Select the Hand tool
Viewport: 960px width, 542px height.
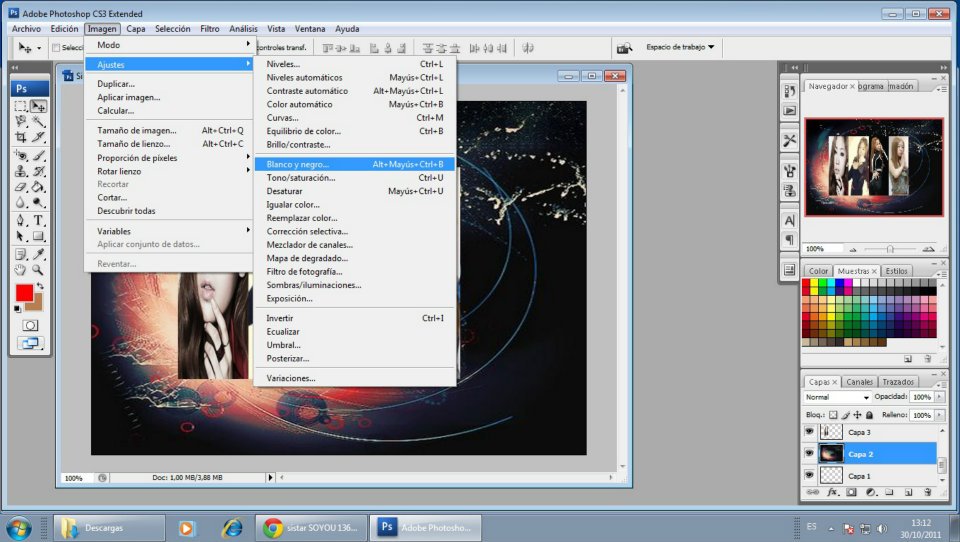(21, 269)
